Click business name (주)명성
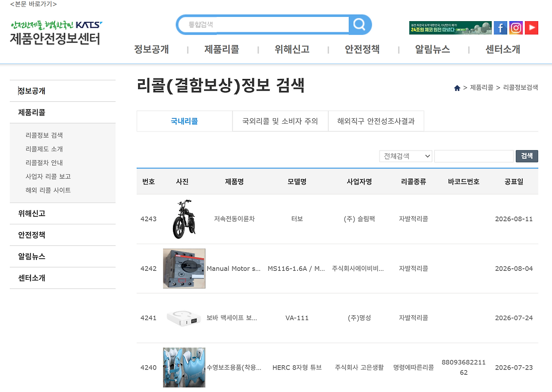Image resolution: width=552 pixels, height=392 pixels. click(x=359, y=318)
